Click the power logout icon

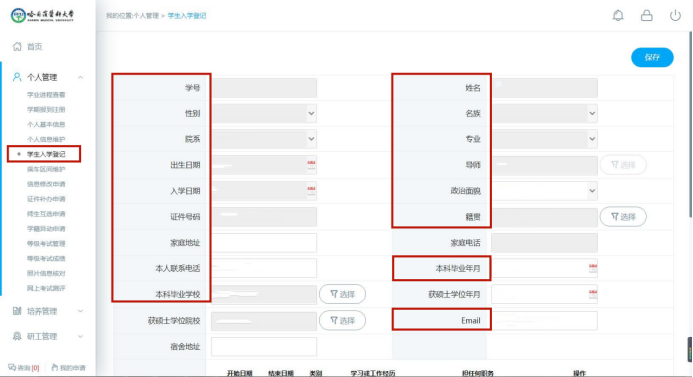[675, 15]
